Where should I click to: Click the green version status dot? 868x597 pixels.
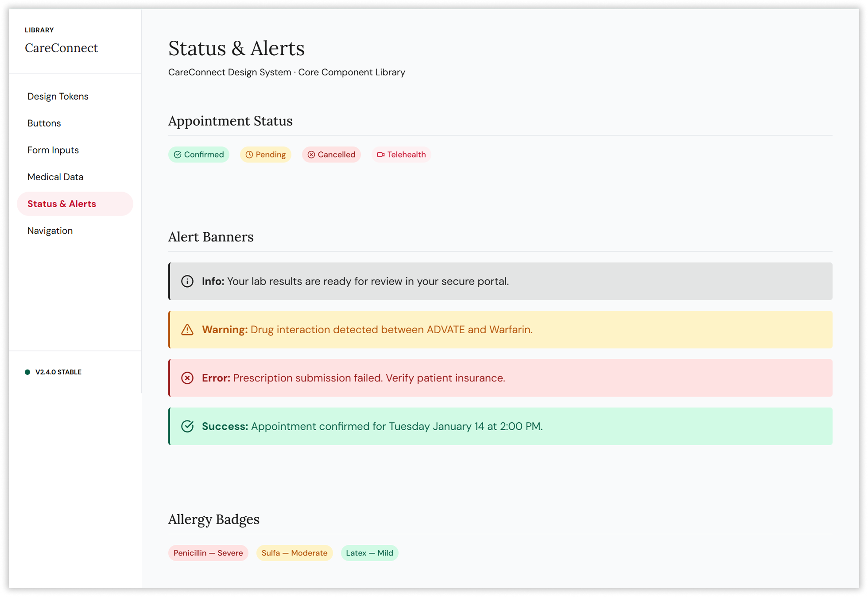(27, 372)
